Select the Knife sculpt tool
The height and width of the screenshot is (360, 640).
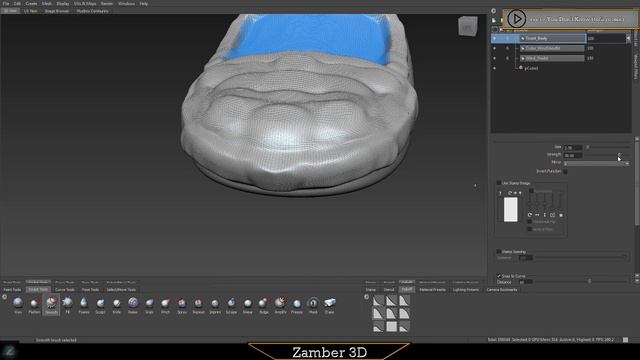coord(117,305)
